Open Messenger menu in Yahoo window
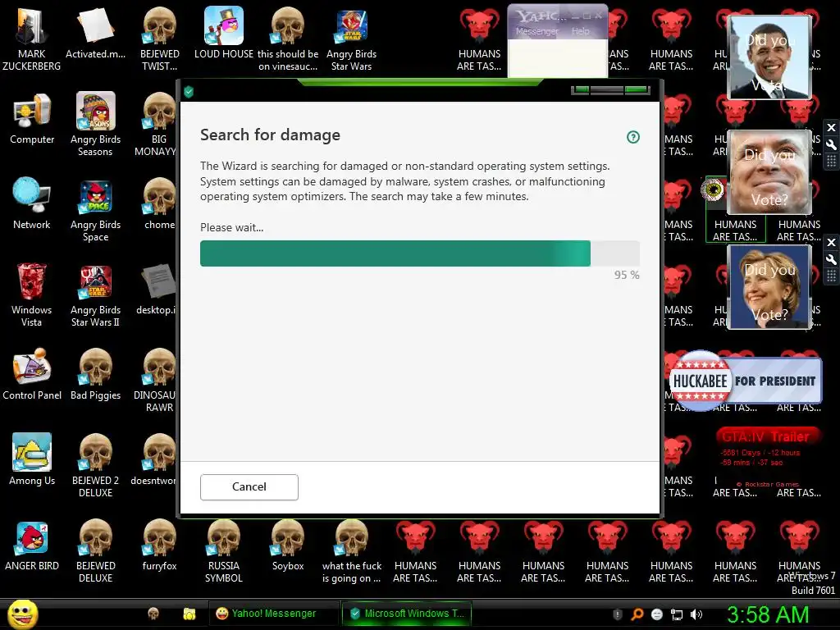The width and height of the screenshot is (840, 630). tap(536, 32)
